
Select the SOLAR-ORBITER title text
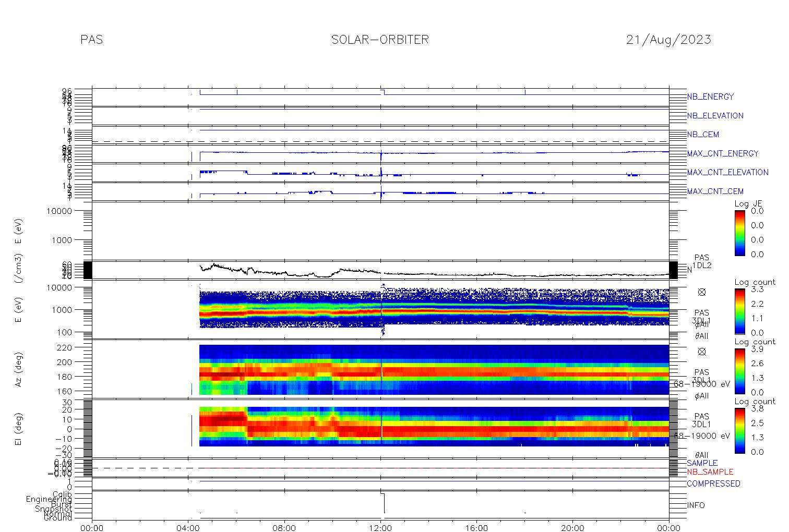pyautogui.click(x=380, y=40)
